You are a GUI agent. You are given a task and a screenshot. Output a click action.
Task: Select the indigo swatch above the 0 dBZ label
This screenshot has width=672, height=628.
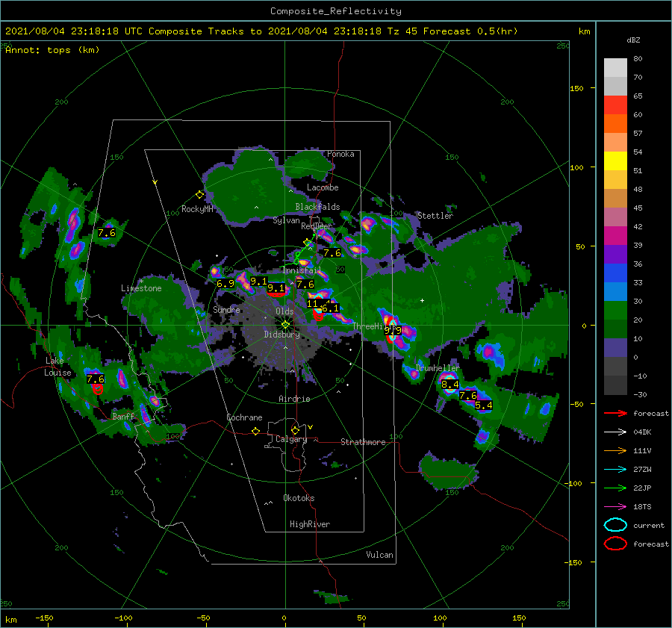(615, 348)
